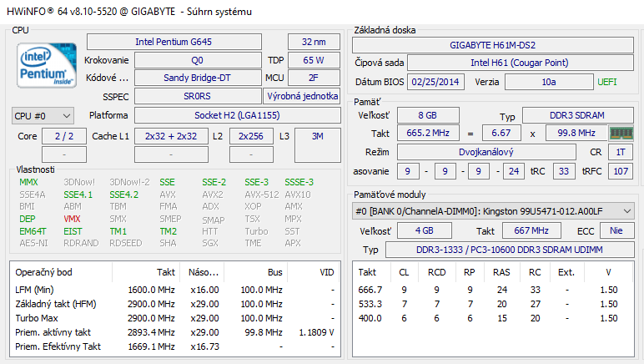
Task: Click the SSE4.2 feature label
Action: [x=124, y=195]
